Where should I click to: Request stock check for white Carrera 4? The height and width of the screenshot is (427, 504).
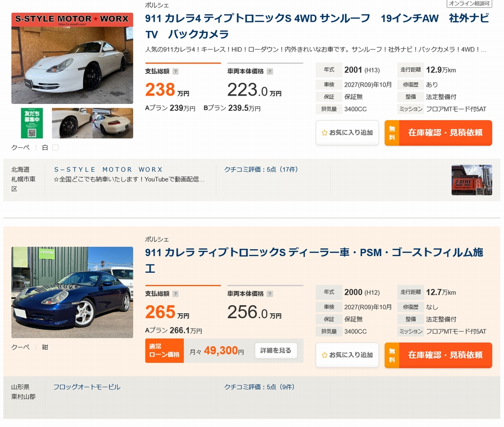tap(438, 132)
